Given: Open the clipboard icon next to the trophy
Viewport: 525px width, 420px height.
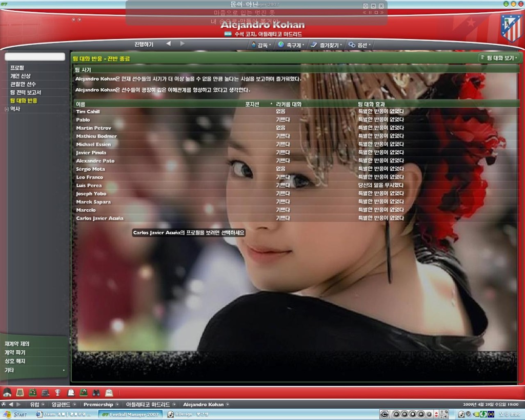Looking at the screenshot, I should pos(71,392).
